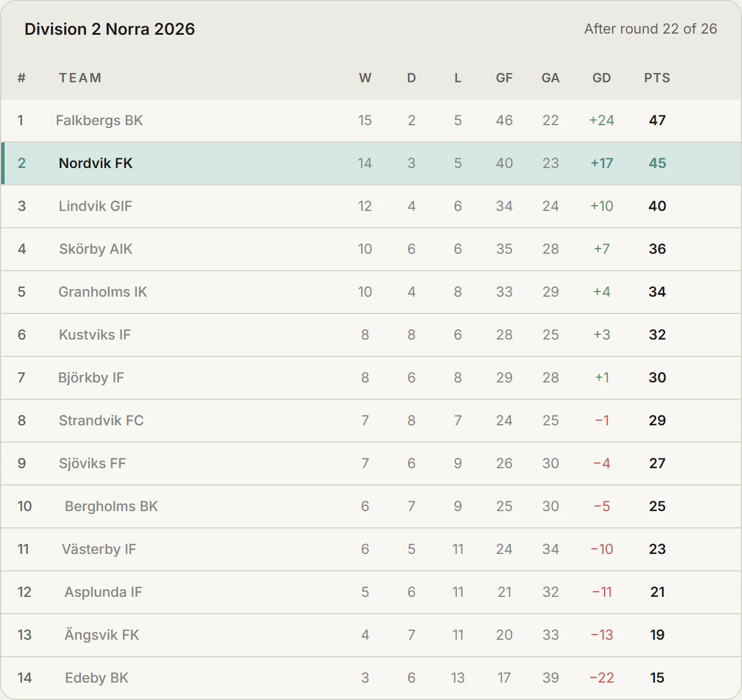Select the "GF" column header

click(504, 78)
